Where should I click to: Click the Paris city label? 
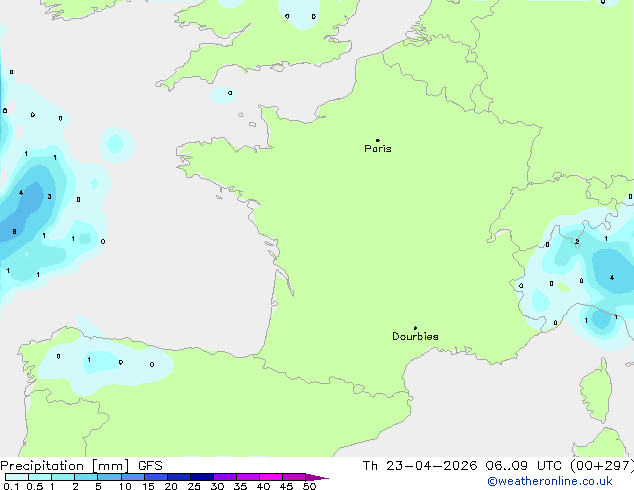pos(378,149)
